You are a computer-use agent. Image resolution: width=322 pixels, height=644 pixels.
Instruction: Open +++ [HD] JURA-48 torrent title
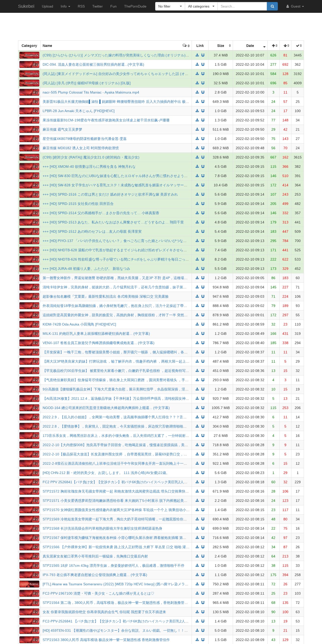coord(86,269)
